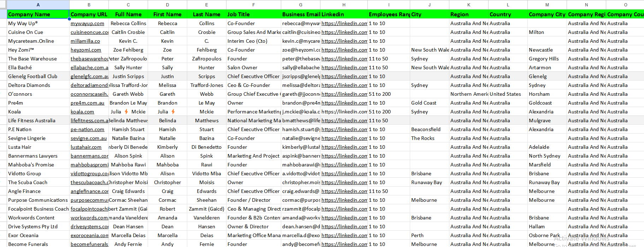
Task: Select the 'My Way Up®' cell
Action: click(38, 23)
